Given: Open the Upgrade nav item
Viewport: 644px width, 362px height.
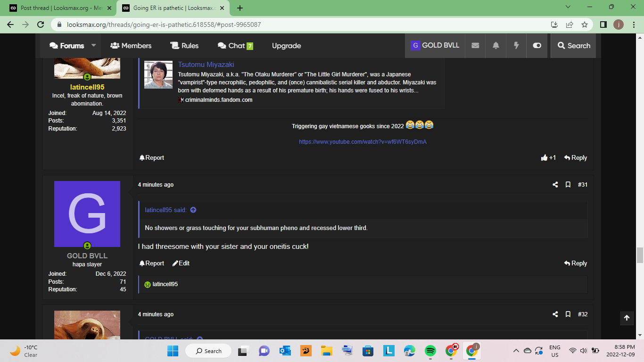Looking at the screenshot, I should pos(286,46).
